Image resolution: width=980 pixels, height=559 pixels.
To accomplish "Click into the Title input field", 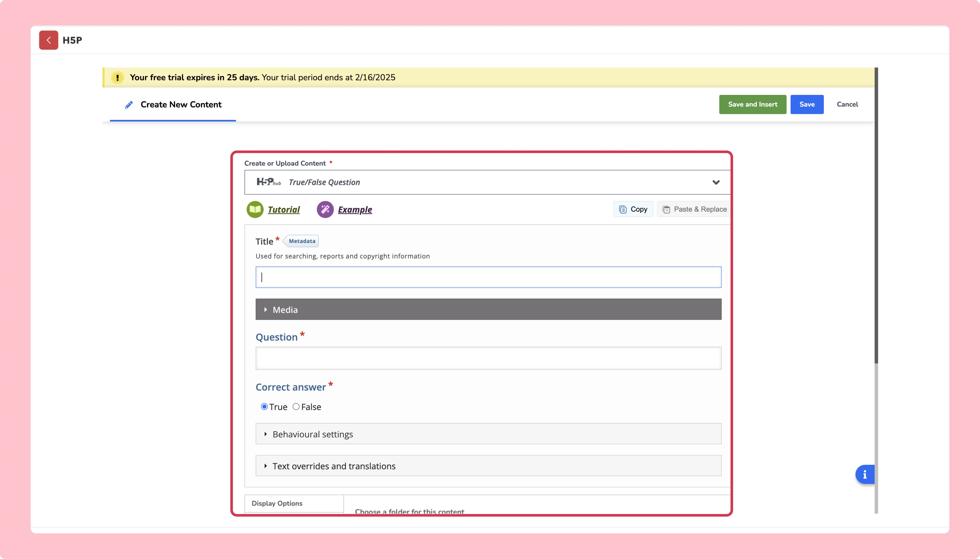I will pyautogui.click(x=488, y=277).
